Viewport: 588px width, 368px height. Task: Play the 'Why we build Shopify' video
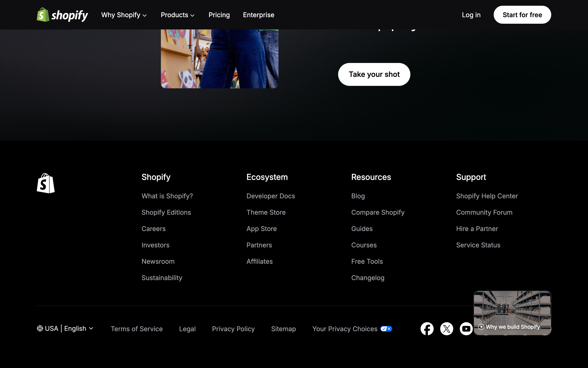click(512, 313)
